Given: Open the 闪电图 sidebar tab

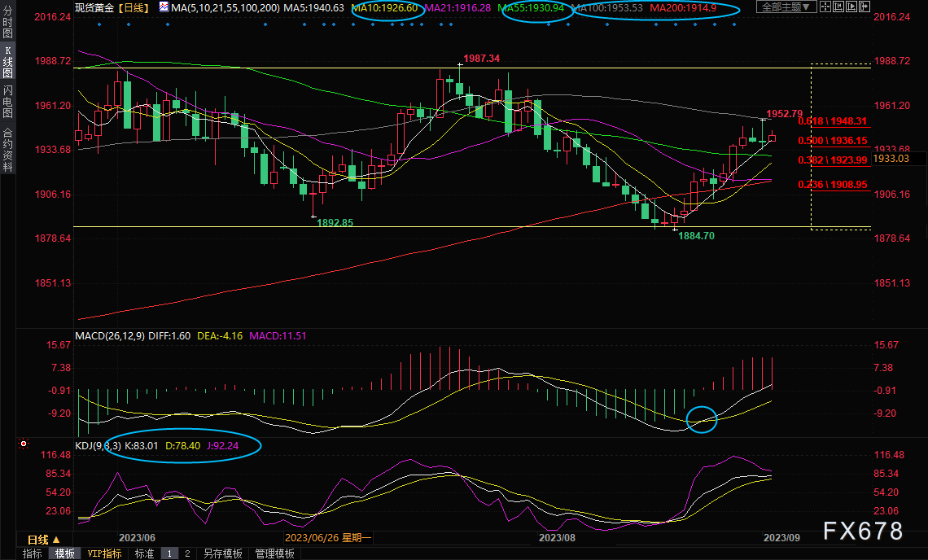Looking at the screenshot, I should pyautogui.click(x=7, y=102).
